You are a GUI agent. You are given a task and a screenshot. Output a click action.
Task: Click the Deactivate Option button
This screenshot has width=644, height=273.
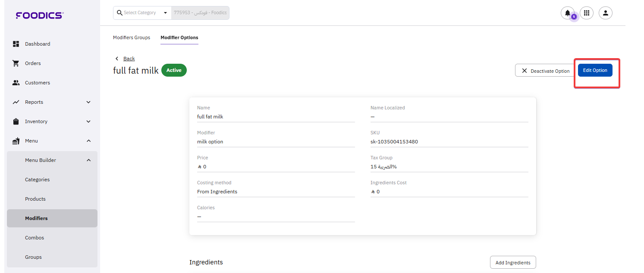[x=545, y=71]
